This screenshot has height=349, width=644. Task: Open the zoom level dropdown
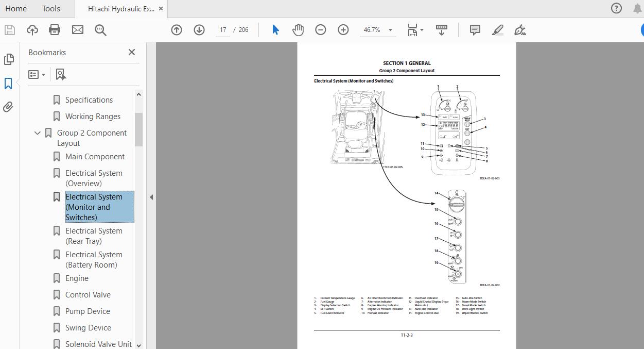pos(390,30)
